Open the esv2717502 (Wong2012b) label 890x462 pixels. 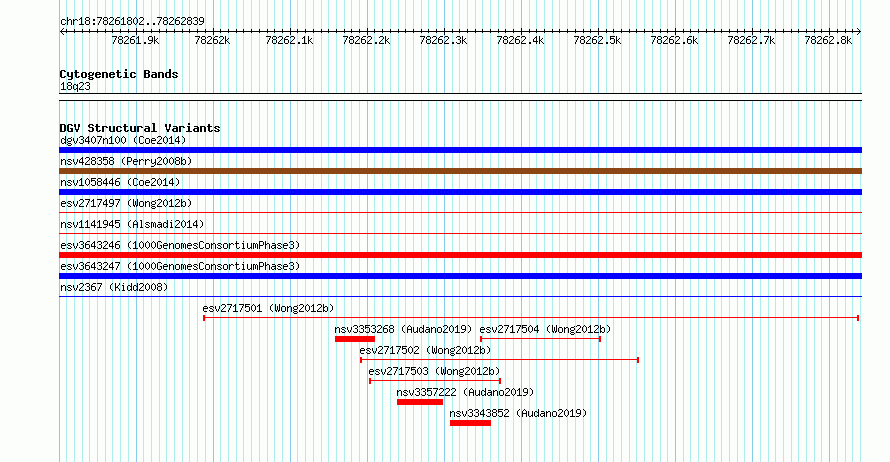pos(425,350)
